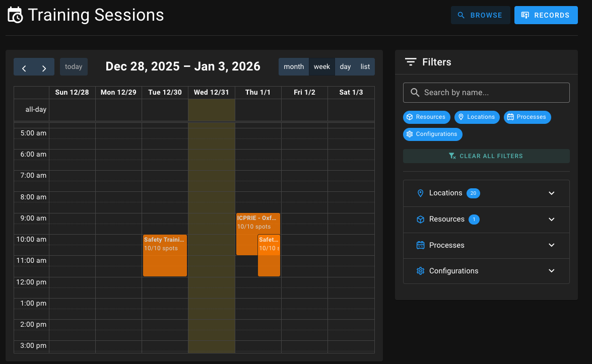Switch to the list view
This screenshot has height=364, width=592.
365,66
